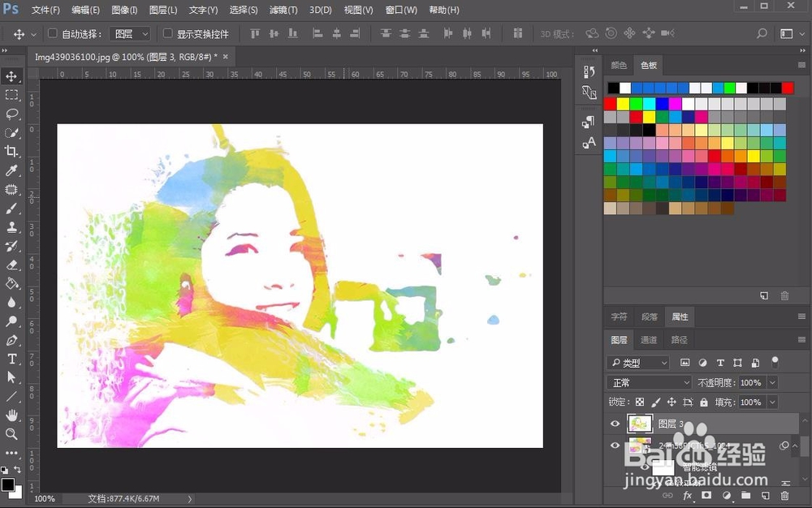The image size is (812, 508).
Task: Select the Lasso tool
Action: (x=11, y=114)
